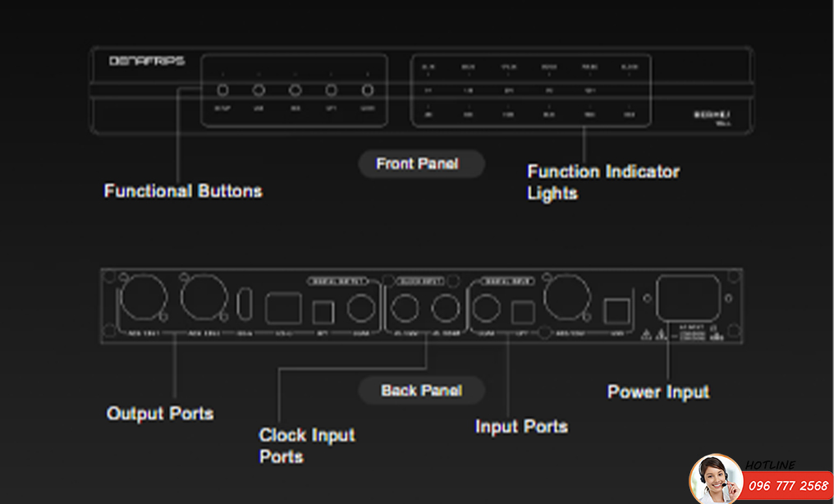Click the Power Input caption
Image resolution: width=834 pixels, height=504 pixels.
coord(658,392)
